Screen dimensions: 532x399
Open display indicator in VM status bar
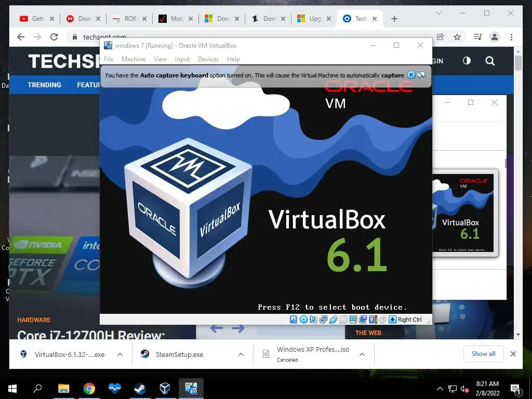click(353, 320)
